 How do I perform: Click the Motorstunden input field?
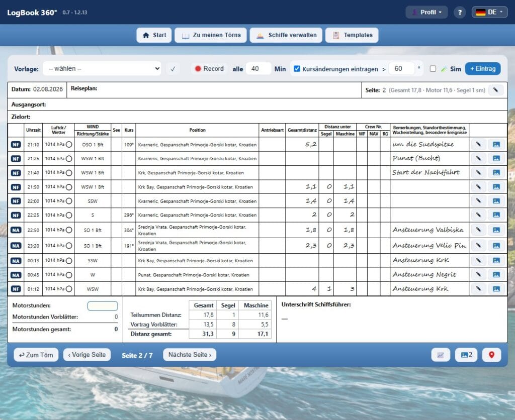103,306
